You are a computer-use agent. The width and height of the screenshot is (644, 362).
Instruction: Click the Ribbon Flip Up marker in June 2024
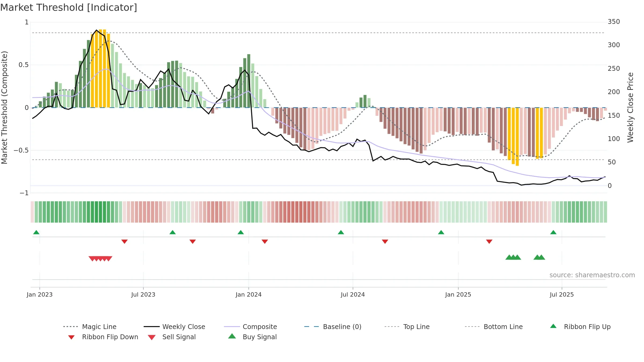341,232
